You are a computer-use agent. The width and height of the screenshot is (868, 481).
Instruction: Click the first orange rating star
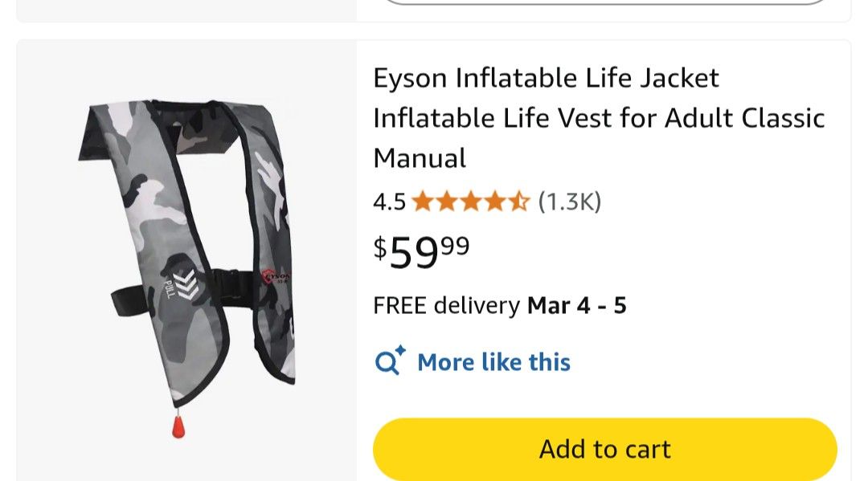[x=423, y=202]
